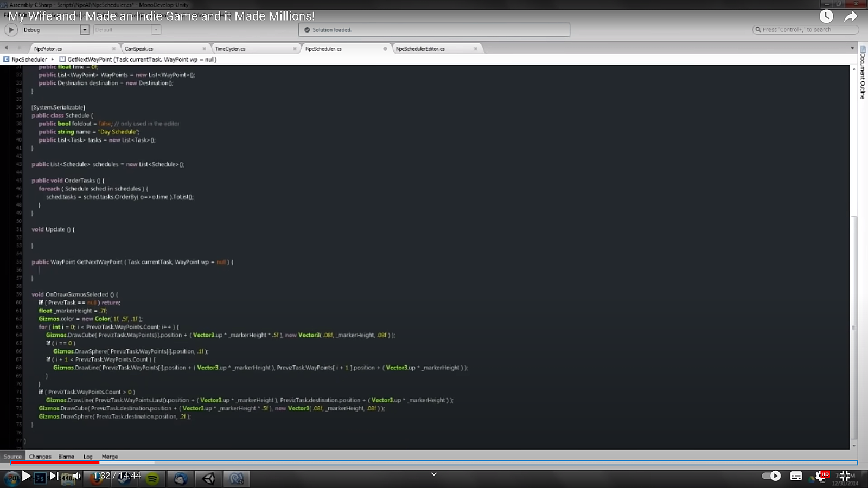Switch to the NpcMotor.cs tab
The width and height of the screenshot is (868, 488).
click(x=48, y=49)
